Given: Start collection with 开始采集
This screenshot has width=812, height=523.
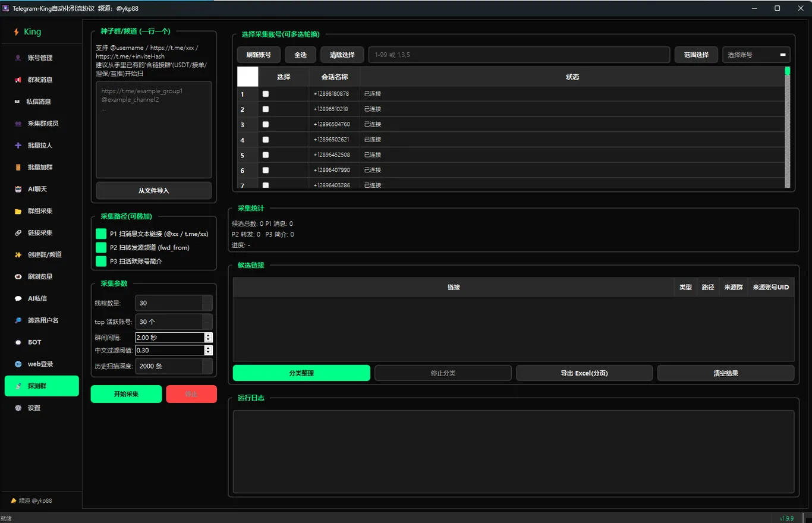Looking at the screenshot, I should click(126, 394).
